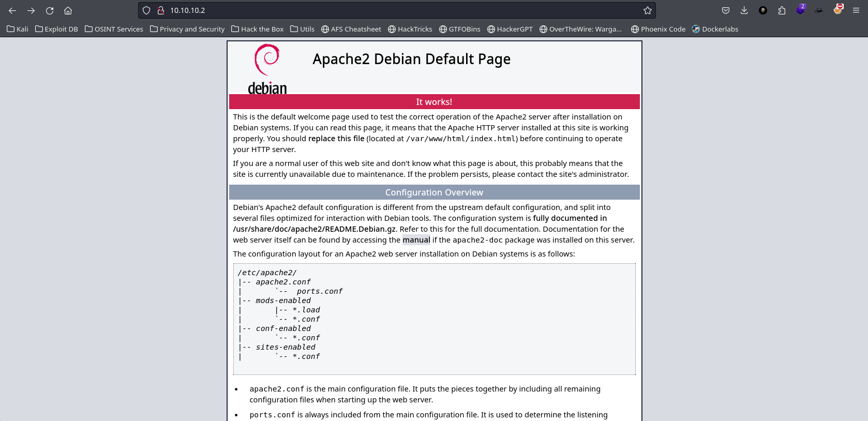Viewport: 868px width, 421px height.
Task: Click "conf-enabled" in the directory tree
Action: 283,328
